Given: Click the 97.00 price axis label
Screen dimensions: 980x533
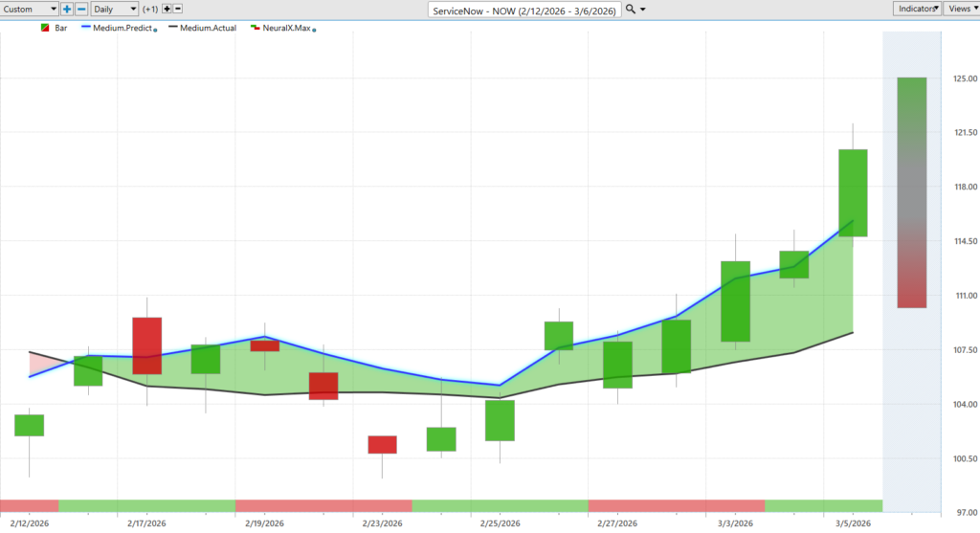Looking at the screenshot, I should coord(967,512).
